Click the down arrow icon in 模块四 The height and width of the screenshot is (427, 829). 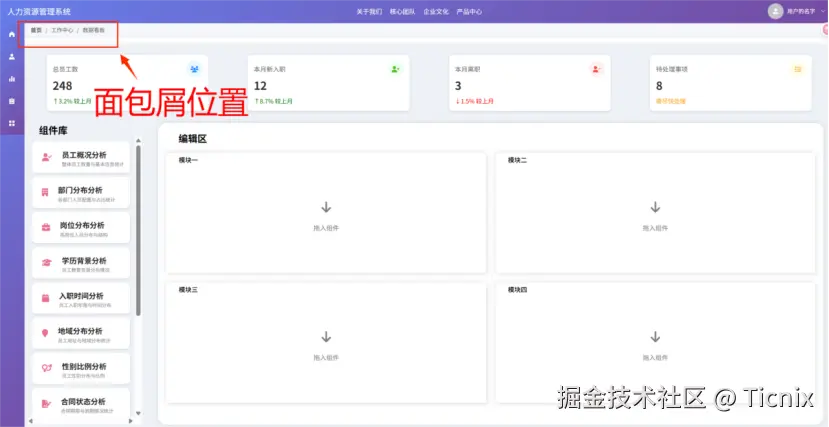coord(655,337)
